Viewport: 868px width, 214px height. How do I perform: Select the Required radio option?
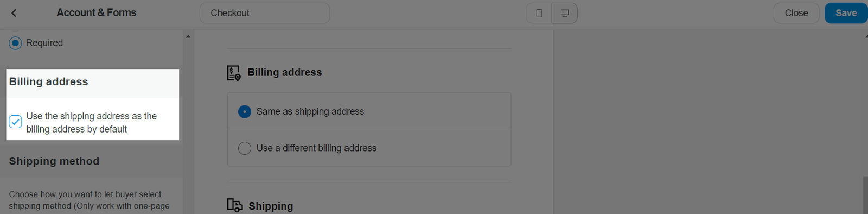point(15,43)
